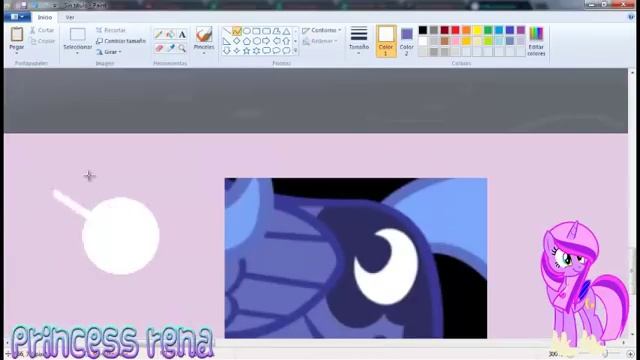This screenshot has height=360, width=640.
Task: Open the Relleno fill dropdown
Action: click(320, 41)
